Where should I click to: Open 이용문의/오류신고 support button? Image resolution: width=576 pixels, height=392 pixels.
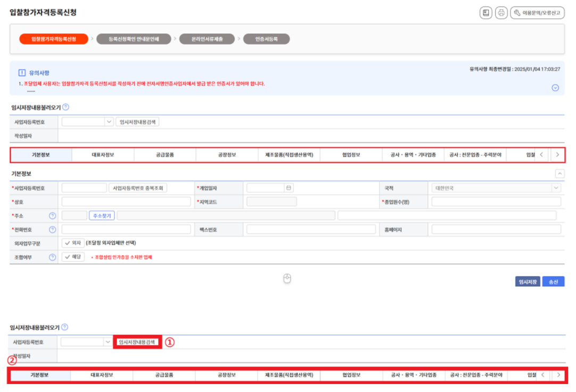(x=537, y=13)
